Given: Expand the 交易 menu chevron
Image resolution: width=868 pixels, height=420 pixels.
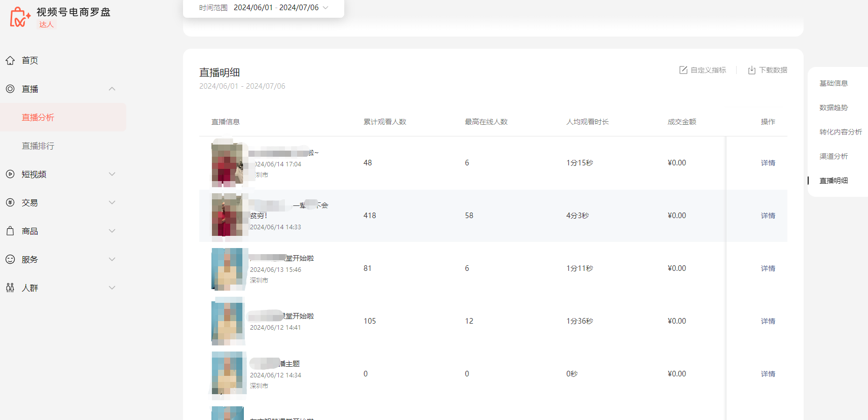Looking at the screenshot, I should (112, 202).
